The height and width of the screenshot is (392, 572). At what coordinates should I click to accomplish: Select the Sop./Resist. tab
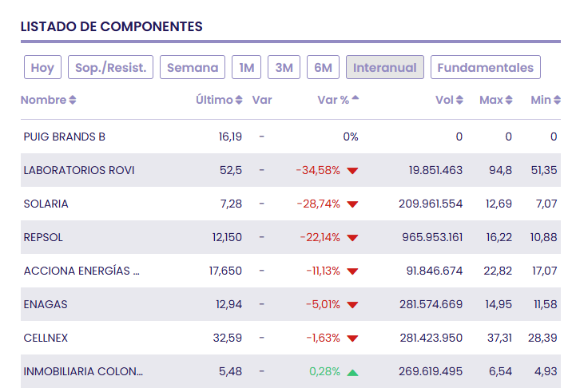point(110,68)
